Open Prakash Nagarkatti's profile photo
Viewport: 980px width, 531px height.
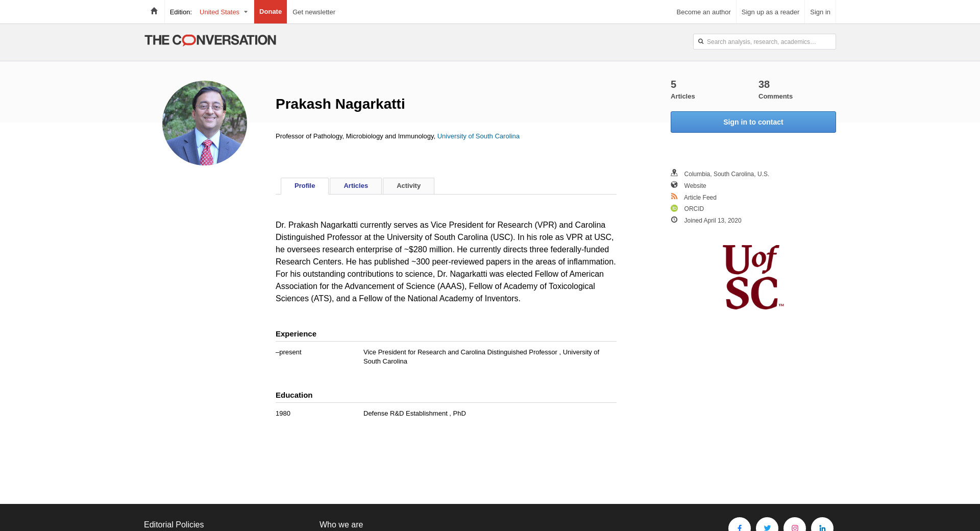[205, 123]
